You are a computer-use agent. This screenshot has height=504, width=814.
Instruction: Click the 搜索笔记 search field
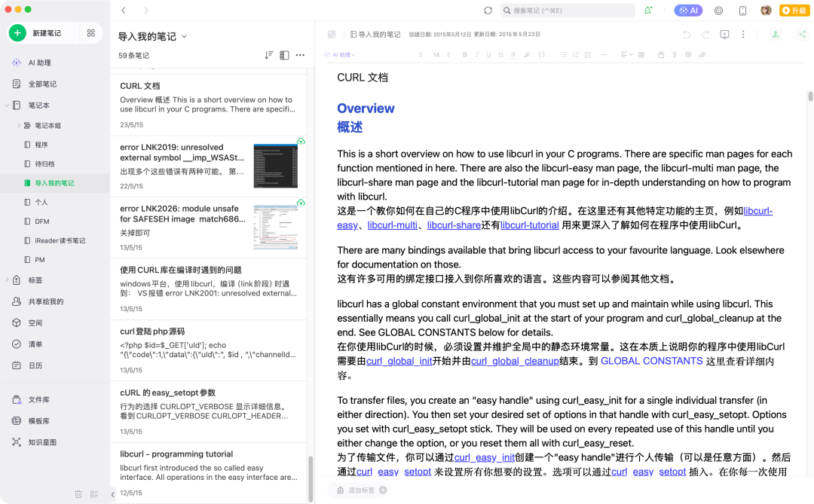pos(567,11)
